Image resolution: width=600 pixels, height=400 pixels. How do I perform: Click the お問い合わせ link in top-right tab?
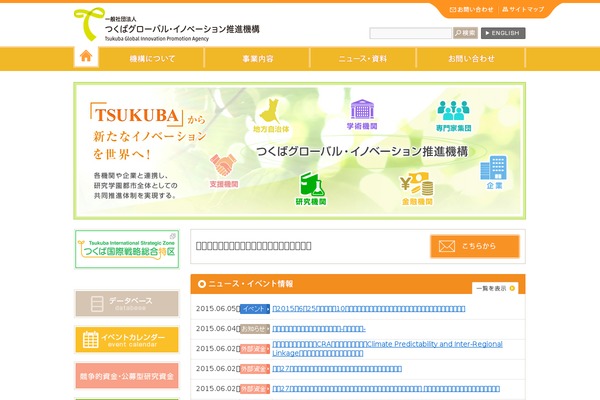(471, 9)
